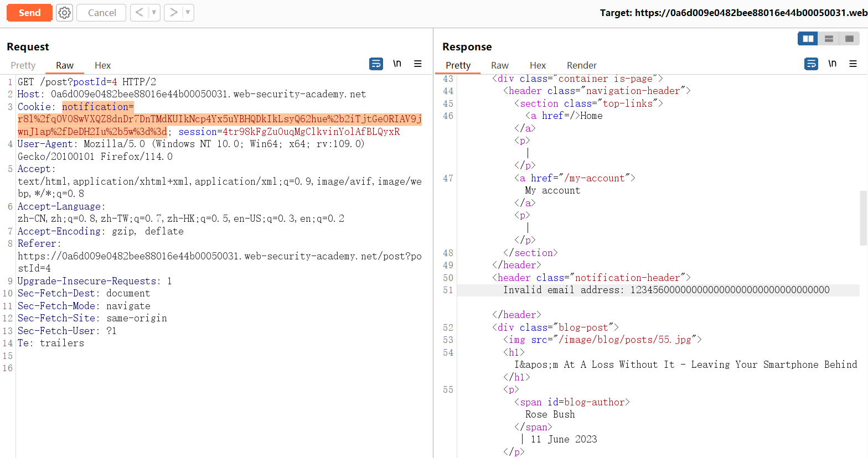Go forward to next request in history
The image size is (868, 458).
point(173,13)
